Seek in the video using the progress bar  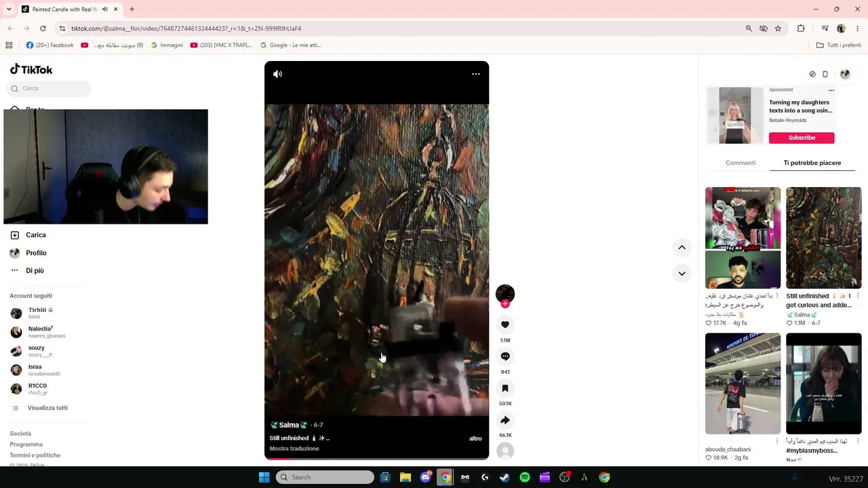(376, 458)
